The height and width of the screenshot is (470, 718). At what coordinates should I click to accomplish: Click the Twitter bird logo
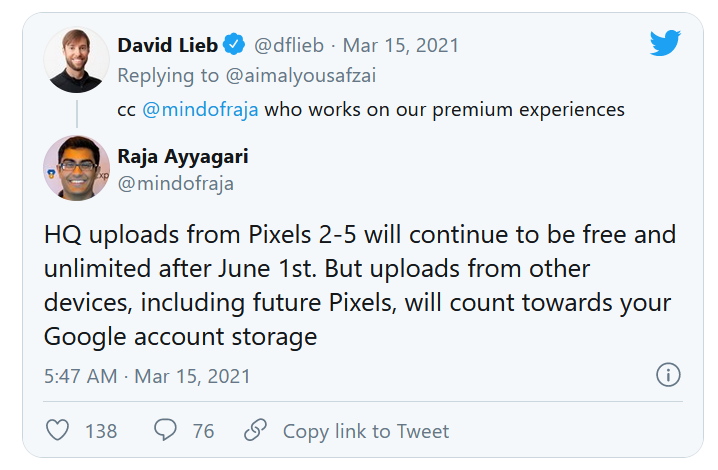[x=665, y=43]
